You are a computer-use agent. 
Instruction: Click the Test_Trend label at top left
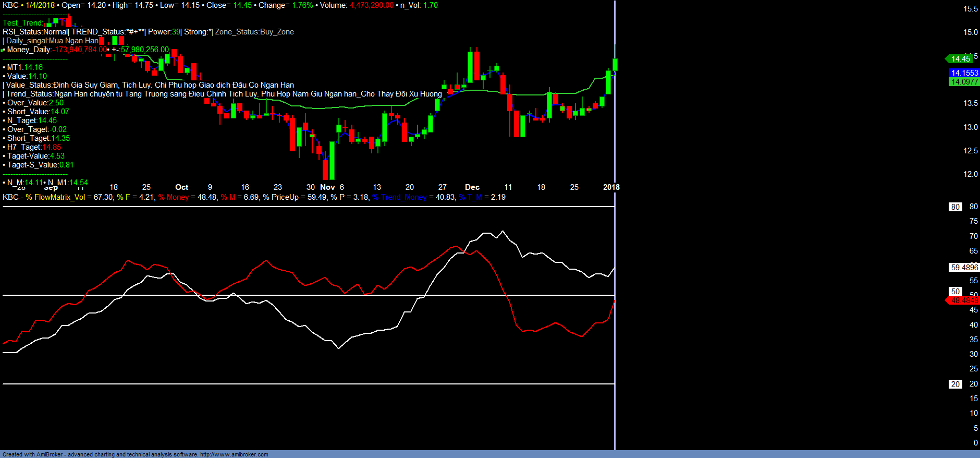(x=22, y=23)
